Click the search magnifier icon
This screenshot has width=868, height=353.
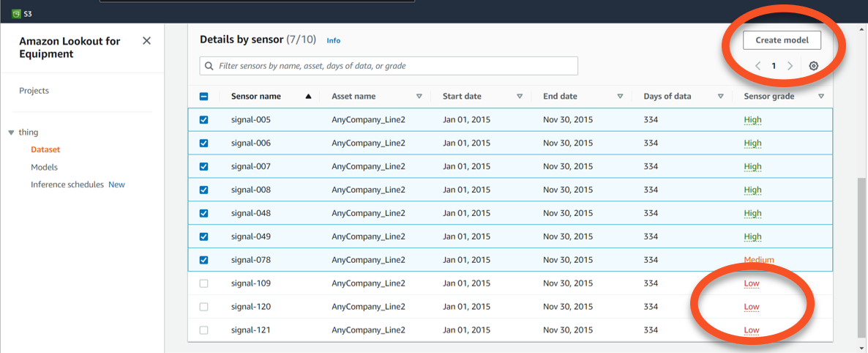click(x=209, y=66)
